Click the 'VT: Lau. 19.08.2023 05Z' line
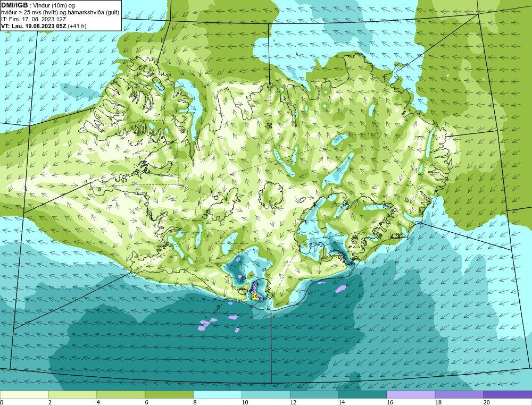 tap(44, 26)
